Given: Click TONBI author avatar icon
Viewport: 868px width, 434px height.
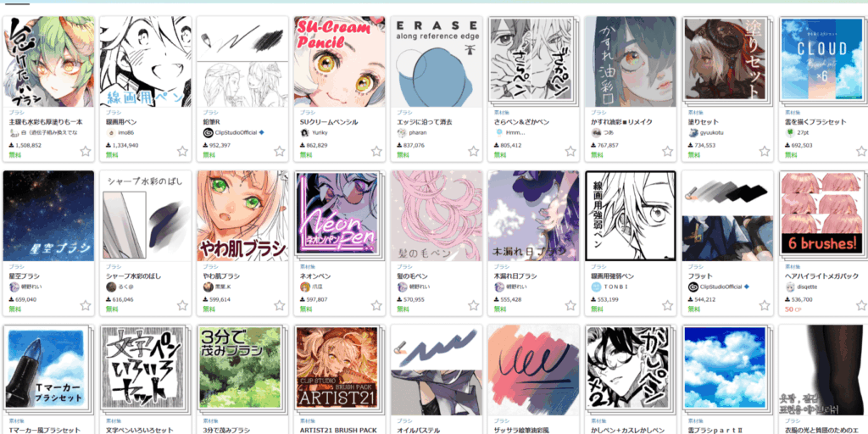Looking at the screenshot, I should 596,287.
